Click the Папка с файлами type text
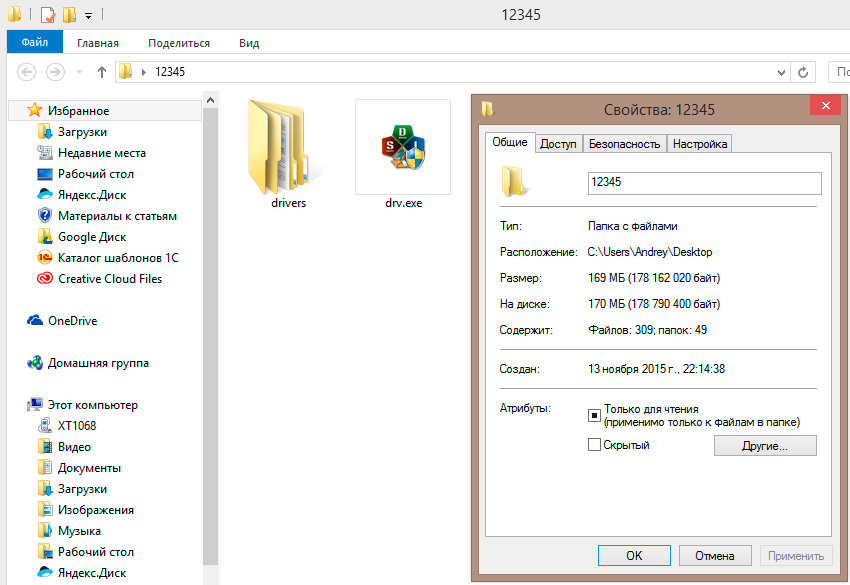Image resolution: width=850 pixels, height=585 pixels. 633,226
